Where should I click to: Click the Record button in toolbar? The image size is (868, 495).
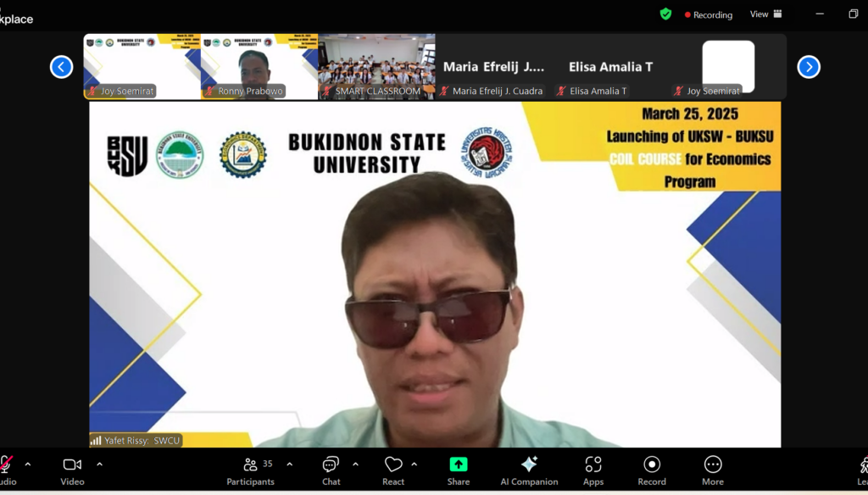pyautogui.click(x=652, y=470)
